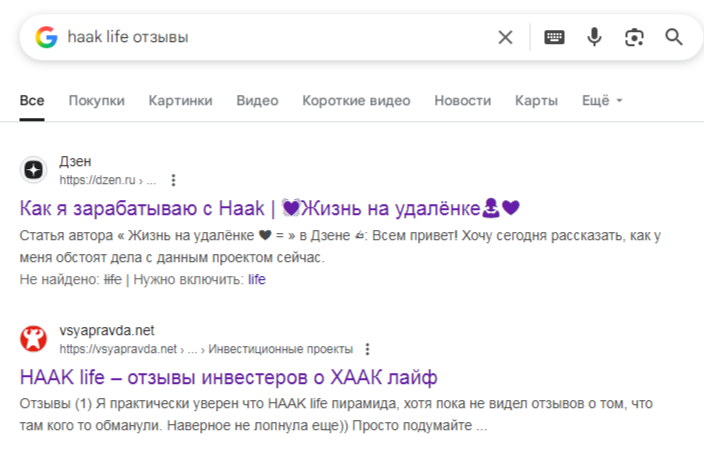Switch to the Картинки tab
The height and width of the screenshot is (451, 704).
180,101
